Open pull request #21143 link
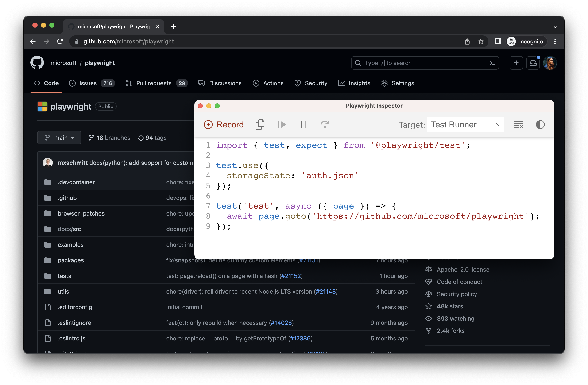 (x=326, y=291)
